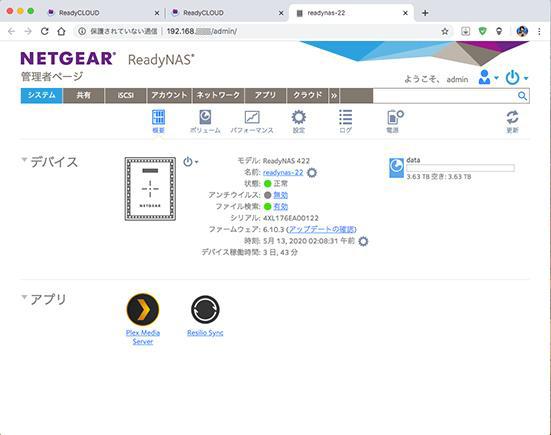Click serial number 4XL176EA00122

[x=291, y=218]
